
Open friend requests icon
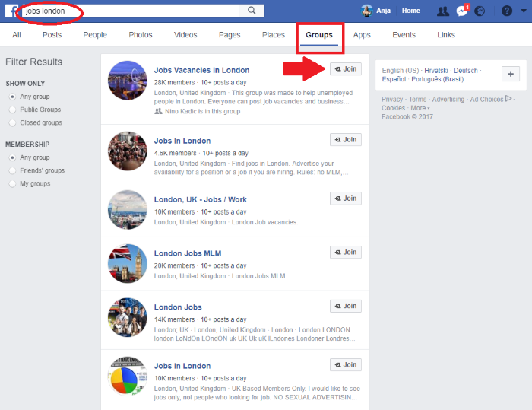point(443,11)
